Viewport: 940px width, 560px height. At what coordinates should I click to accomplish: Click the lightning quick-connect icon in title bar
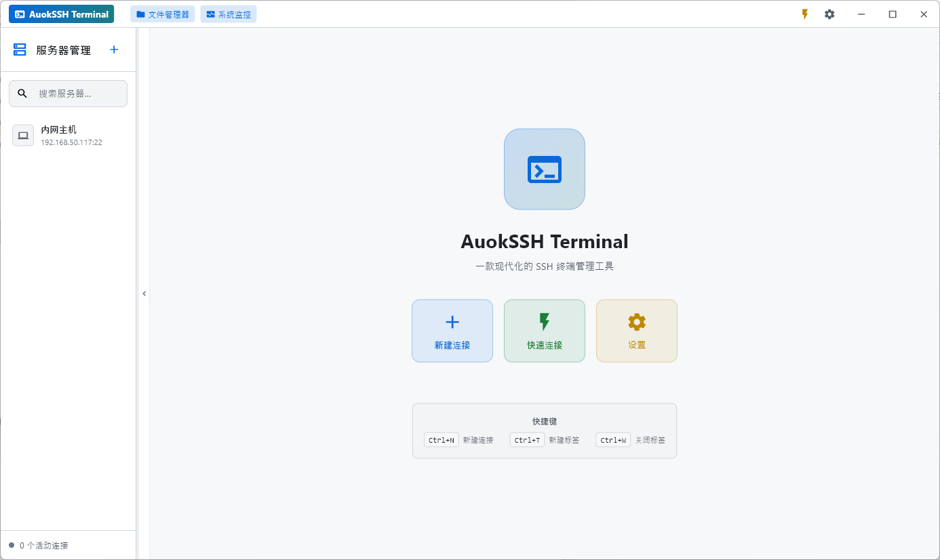805,14
